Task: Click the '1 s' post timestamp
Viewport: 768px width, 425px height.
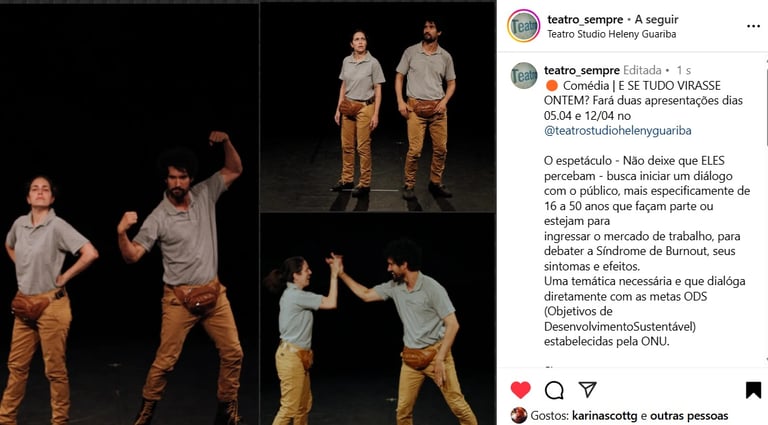Action: 684,71
